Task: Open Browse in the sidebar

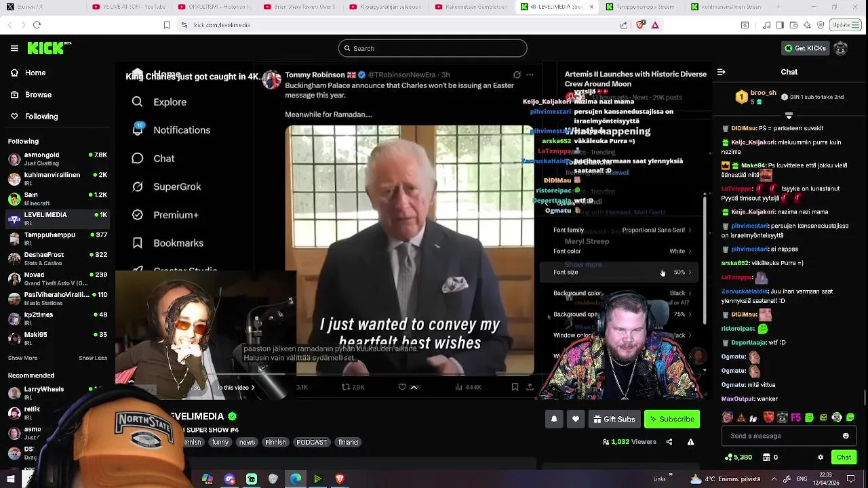Action: [x=31, y=94]
